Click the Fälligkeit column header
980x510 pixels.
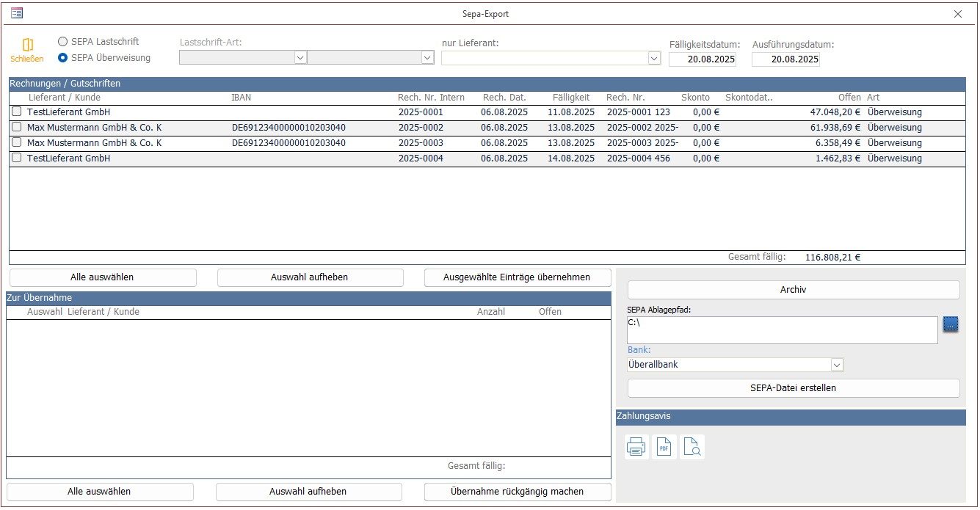coord(571,98)
